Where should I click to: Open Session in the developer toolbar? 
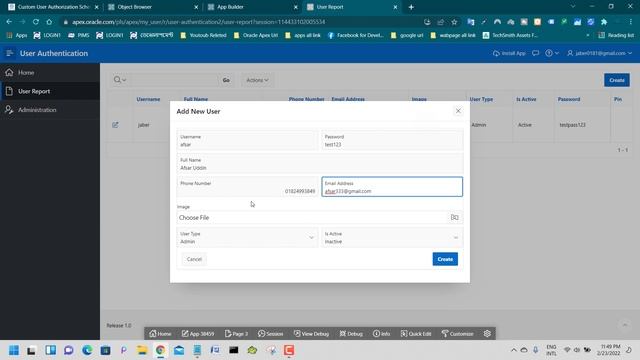270,334
